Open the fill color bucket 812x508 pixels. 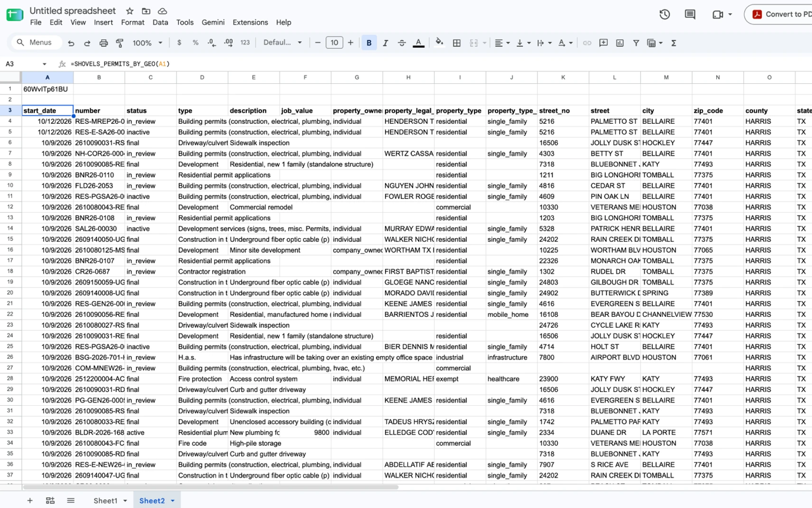439,43
